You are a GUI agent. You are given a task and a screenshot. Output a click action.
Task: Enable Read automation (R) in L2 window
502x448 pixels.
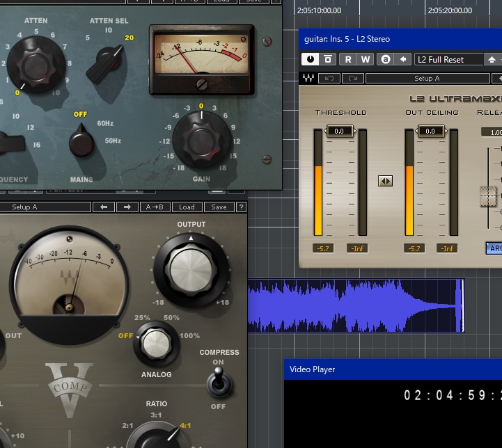pyautogui.click(x=348, y=59)
